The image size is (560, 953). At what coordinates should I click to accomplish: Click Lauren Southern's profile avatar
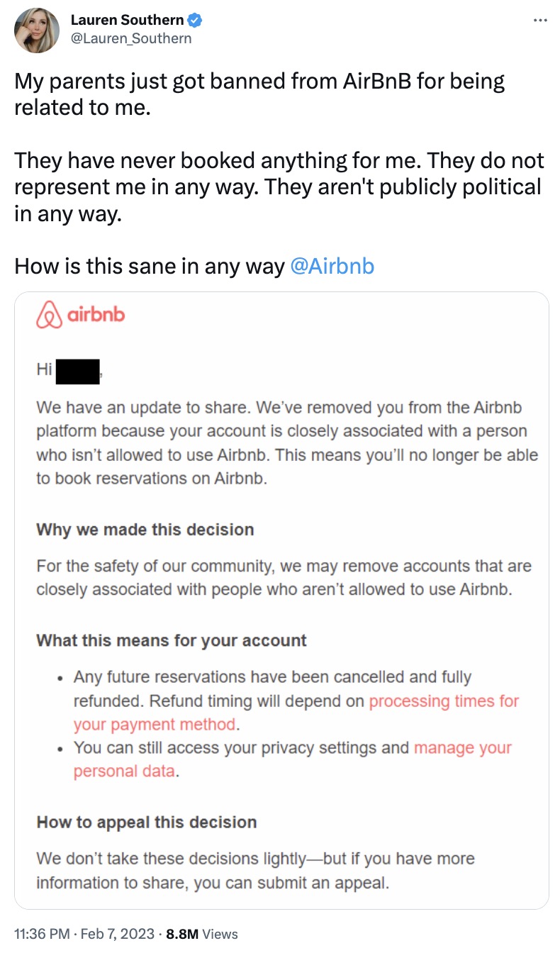tap(38, 30)
